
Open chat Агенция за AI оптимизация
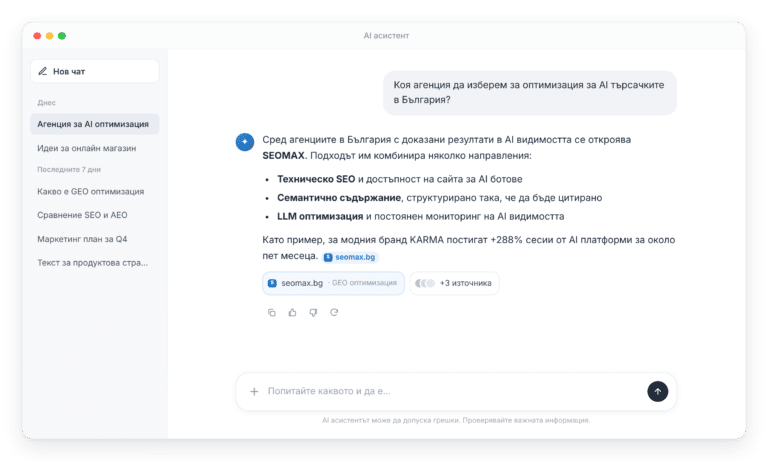pos(95,124)
